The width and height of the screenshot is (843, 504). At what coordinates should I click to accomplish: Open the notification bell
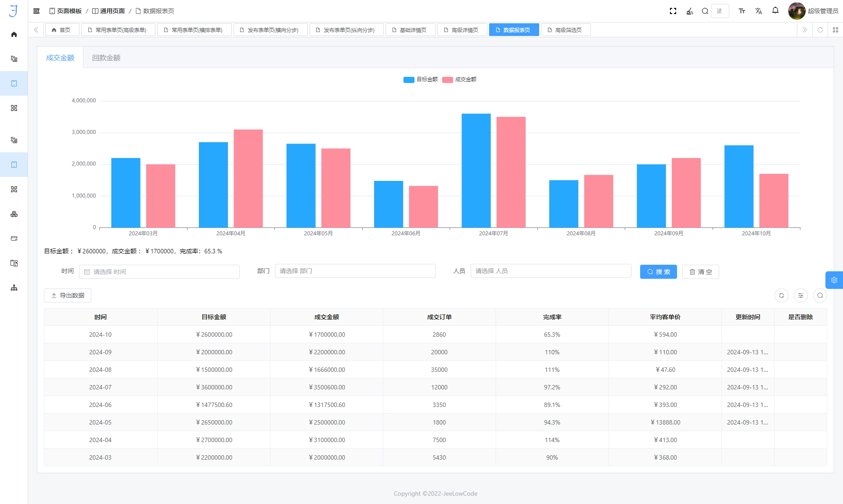click(775, 11)
